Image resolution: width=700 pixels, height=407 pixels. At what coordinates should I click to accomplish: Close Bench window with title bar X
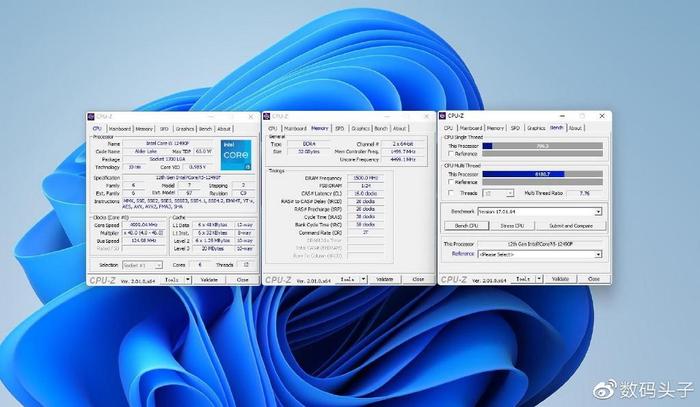click(x=602, y=116)
